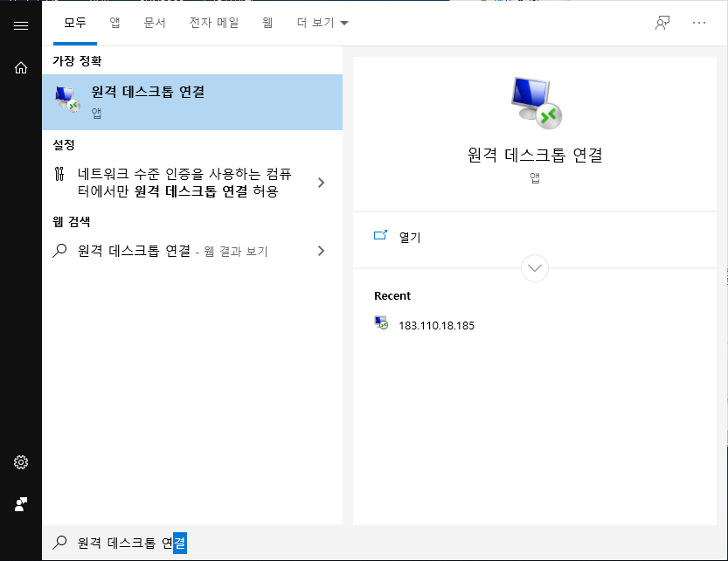Open the 원격 데스크톱 연결 best match result
728x561 pixels.
tap(192, 102)
